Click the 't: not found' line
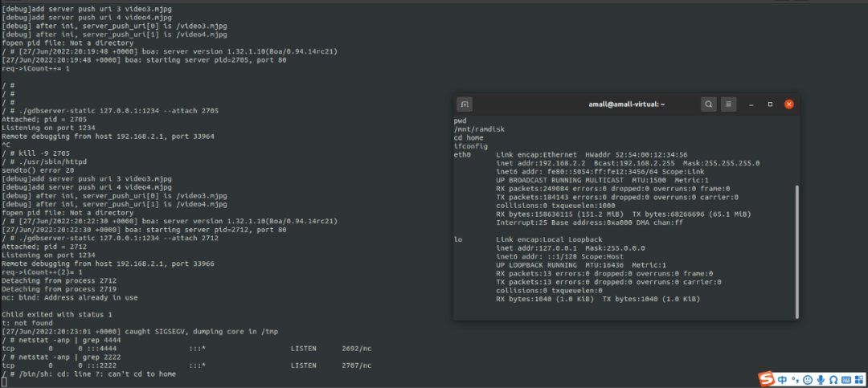The height and width of the screenshot is (388, 868). point(27,323)
